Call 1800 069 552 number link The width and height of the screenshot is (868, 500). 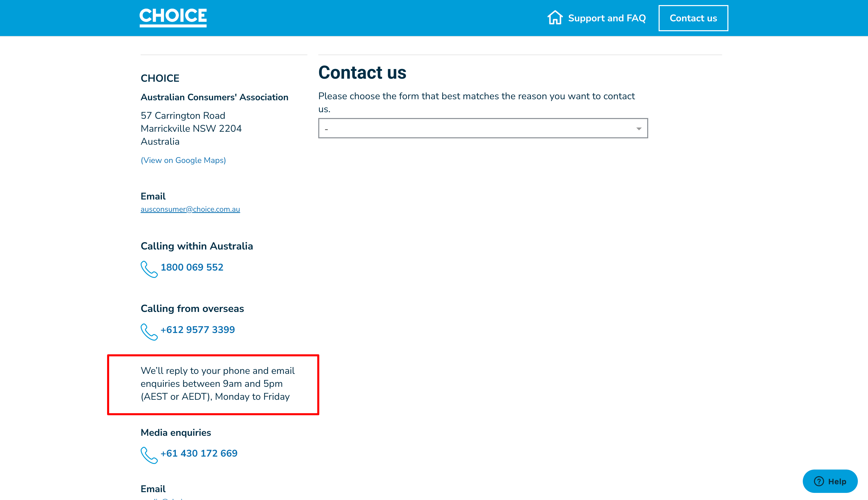192,267
